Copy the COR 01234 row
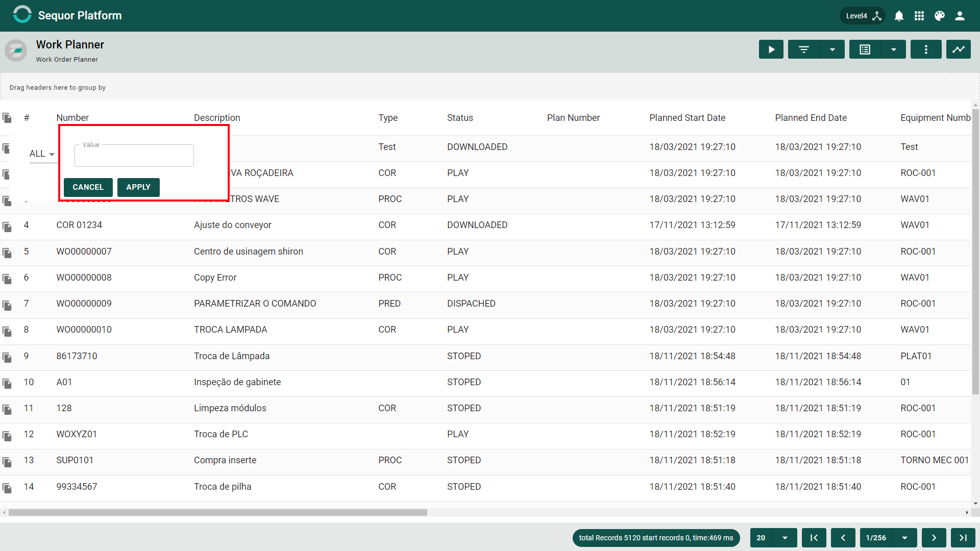Viewport: 980px width, 551px height. click(7, 227)
